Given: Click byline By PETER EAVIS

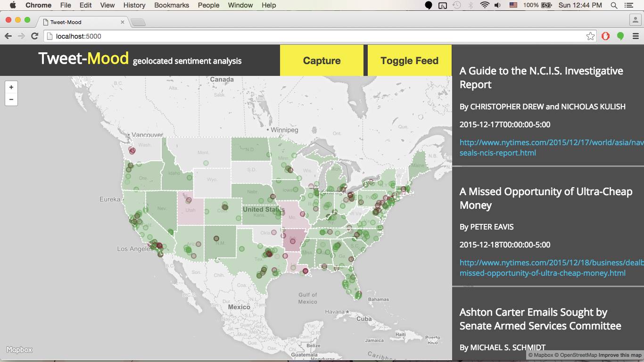Looking at the screenshot, I should (487, 227).
